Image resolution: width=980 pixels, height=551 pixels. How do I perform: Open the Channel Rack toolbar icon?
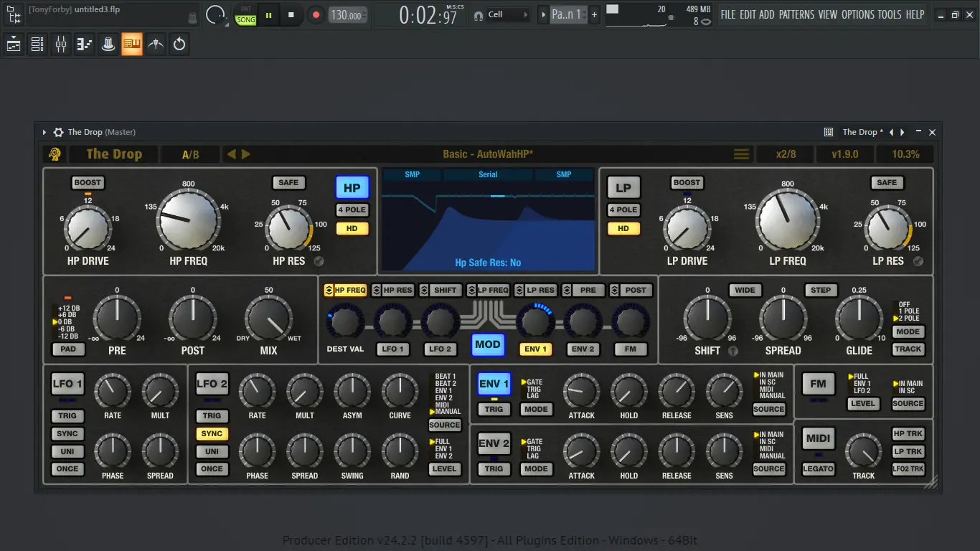point(37,44)
